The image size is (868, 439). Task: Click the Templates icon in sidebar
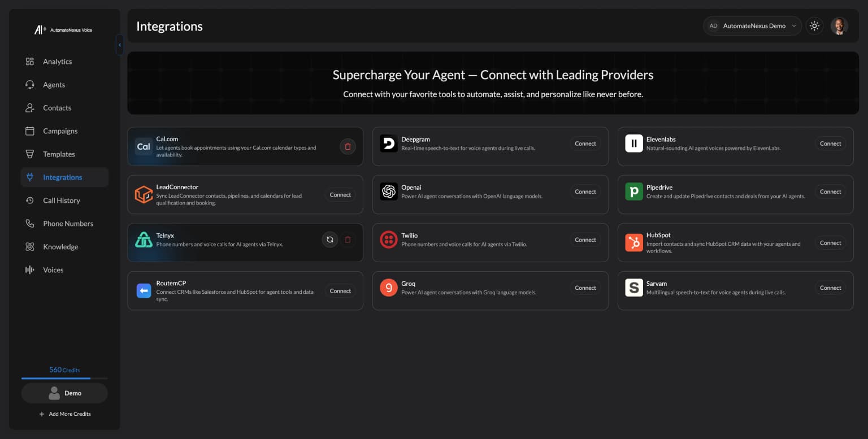tap(30, 154)
